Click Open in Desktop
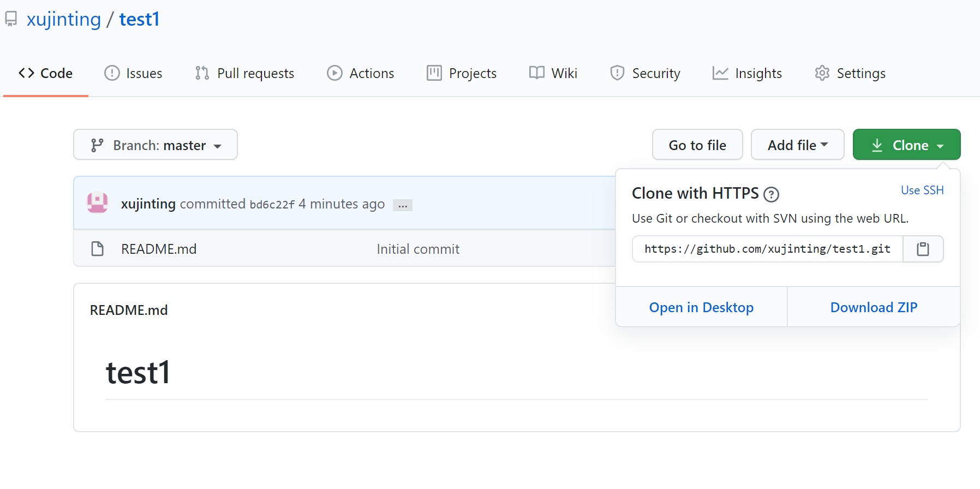This screenshot has width=980, height=489. click(x=701, y=307)
